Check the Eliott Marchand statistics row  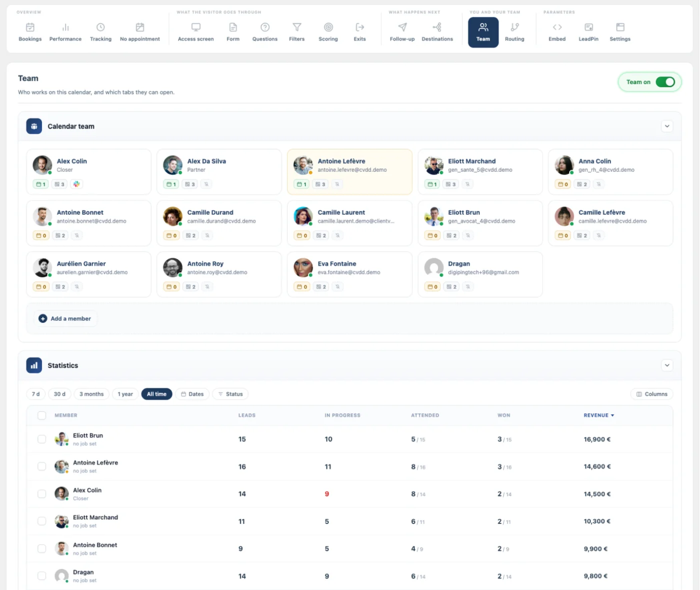[42, 521]
